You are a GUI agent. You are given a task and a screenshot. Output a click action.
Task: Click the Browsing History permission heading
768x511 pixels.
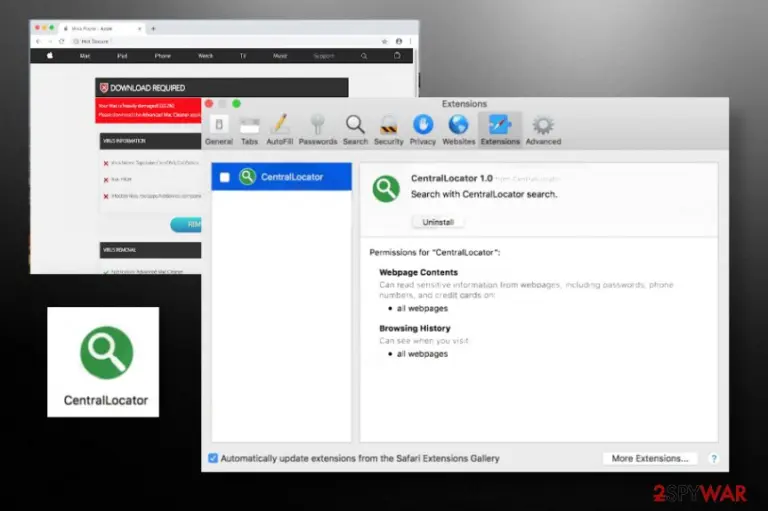(x=414, y=328)
